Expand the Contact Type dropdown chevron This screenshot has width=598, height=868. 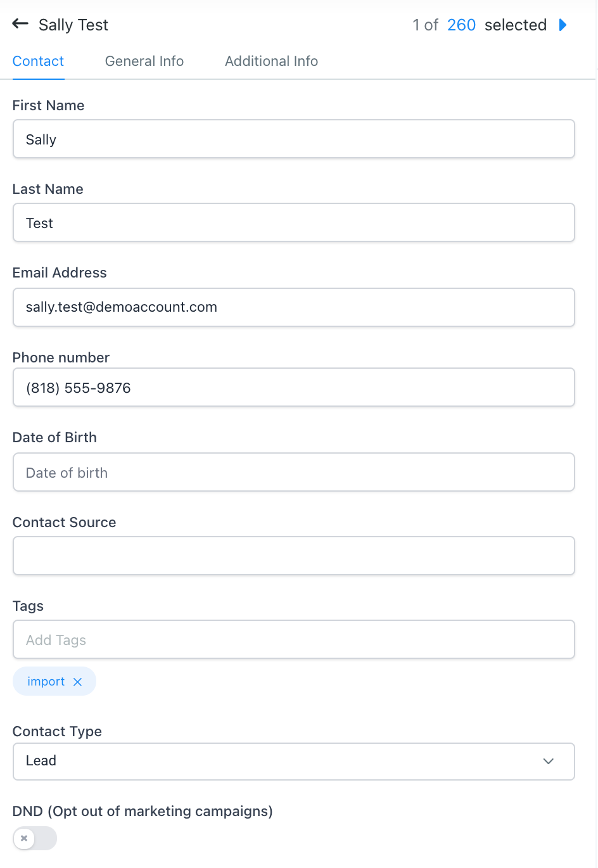pyautogui.click(x=549, y=761)
